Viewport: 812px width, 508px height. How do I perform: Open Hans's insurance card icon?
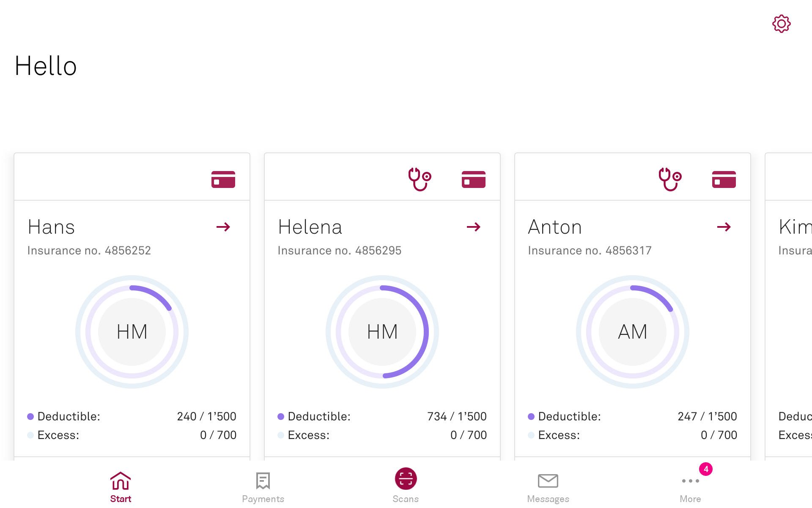click(223, 179)
